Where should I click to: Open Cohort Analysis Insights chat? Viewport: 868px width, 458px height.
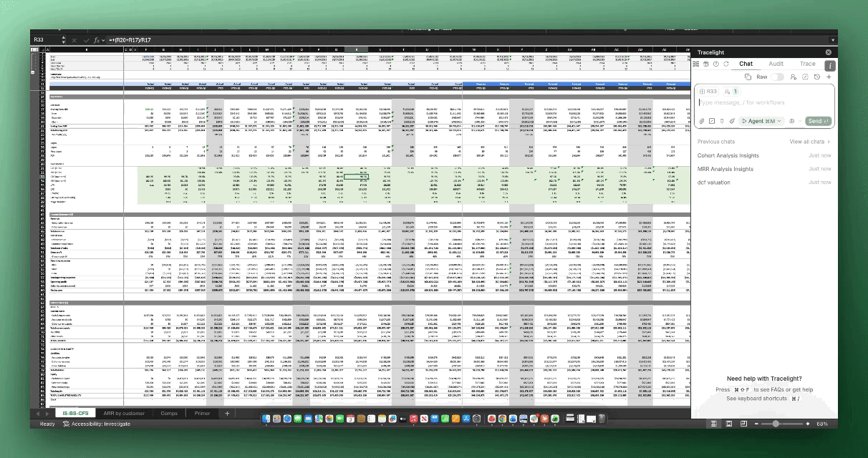pos(728,155)
